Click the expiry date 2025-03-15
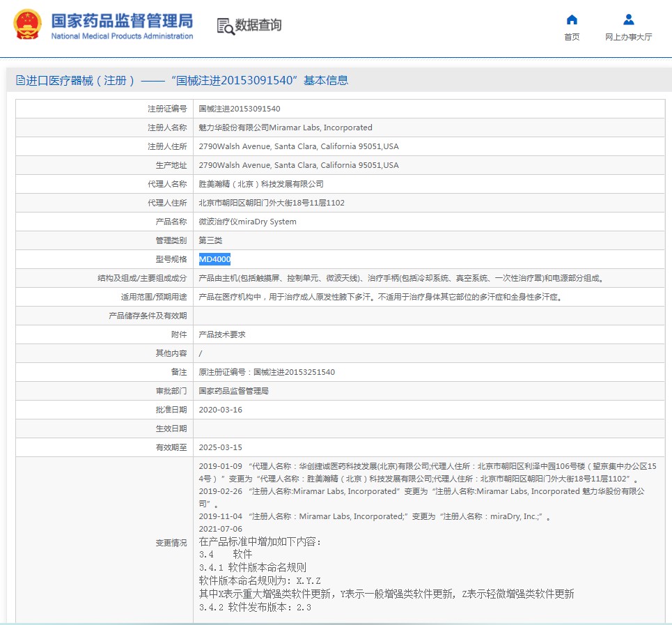 [221, 447]
